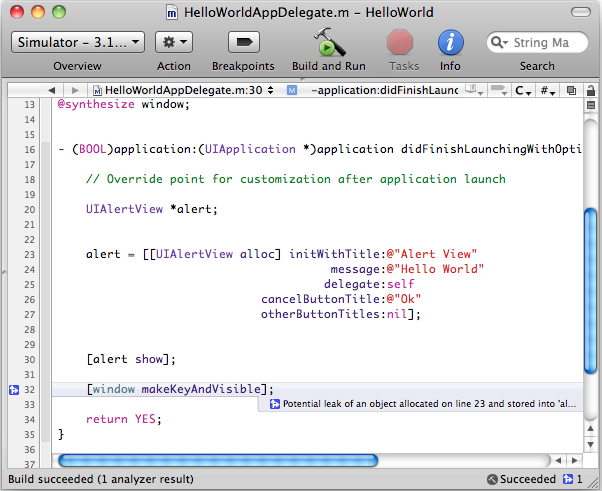Click the horizontal scroll right arrow
Screen dimensions: 602x491
[574, 460]
